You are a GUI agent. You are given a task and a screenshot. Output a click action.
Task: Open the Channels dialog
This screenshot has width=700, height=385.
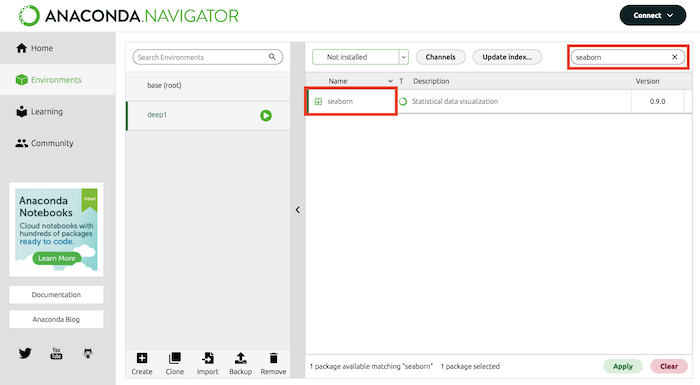click(440, 57)
